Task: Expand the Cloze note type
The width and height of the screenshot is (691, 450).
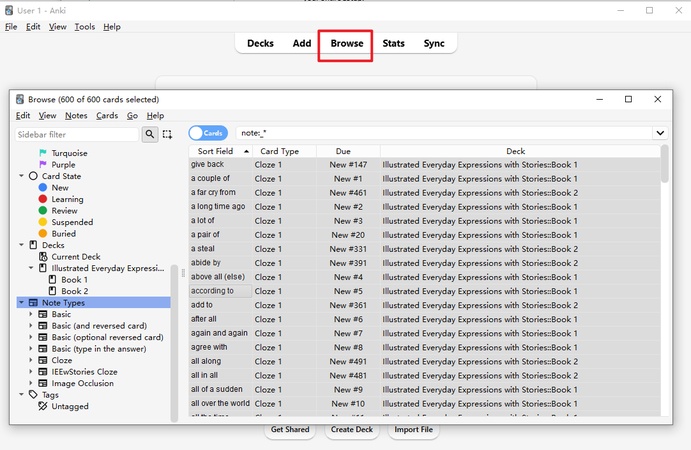Action: pos(31,360)
